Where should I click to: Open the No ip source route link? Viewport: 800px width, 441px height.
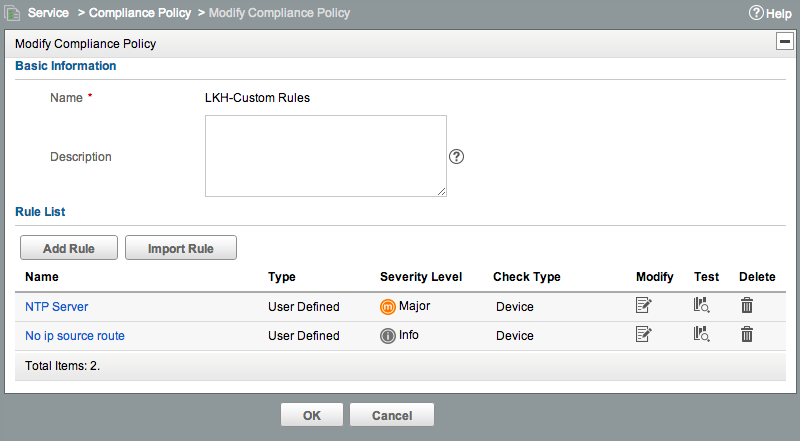(x=75, y=336)
